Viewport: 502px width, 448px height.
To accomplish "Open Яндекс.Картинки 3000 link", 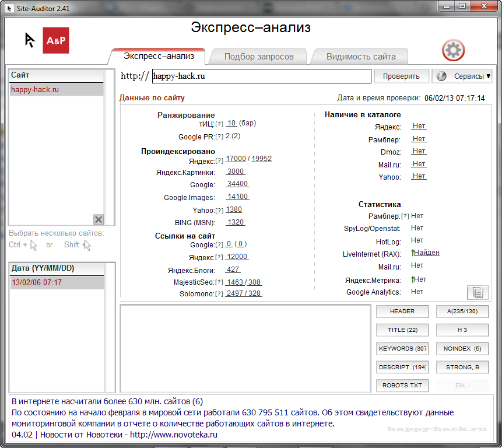I will point(236,171).
